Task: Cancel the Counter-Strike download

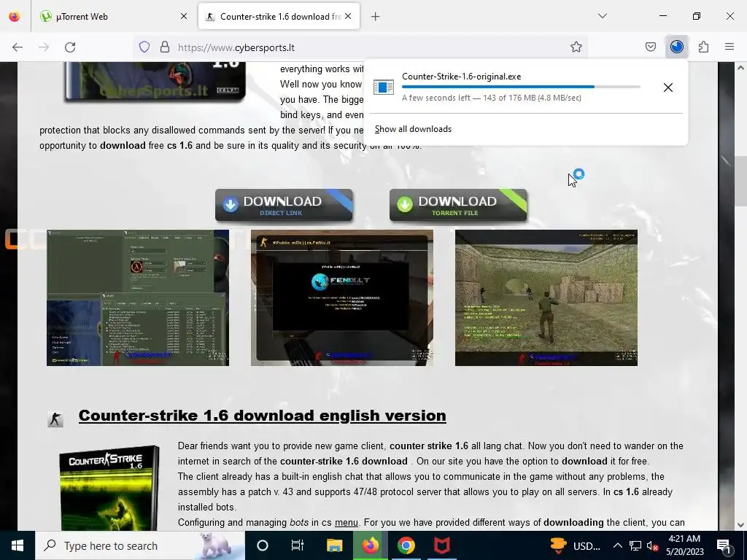Action: 668,87
